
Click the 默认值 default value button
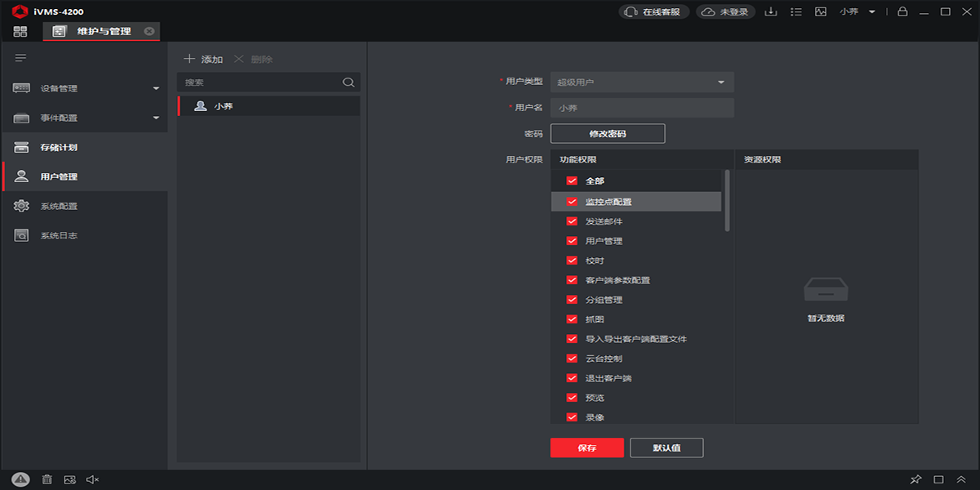pos(666,448)
